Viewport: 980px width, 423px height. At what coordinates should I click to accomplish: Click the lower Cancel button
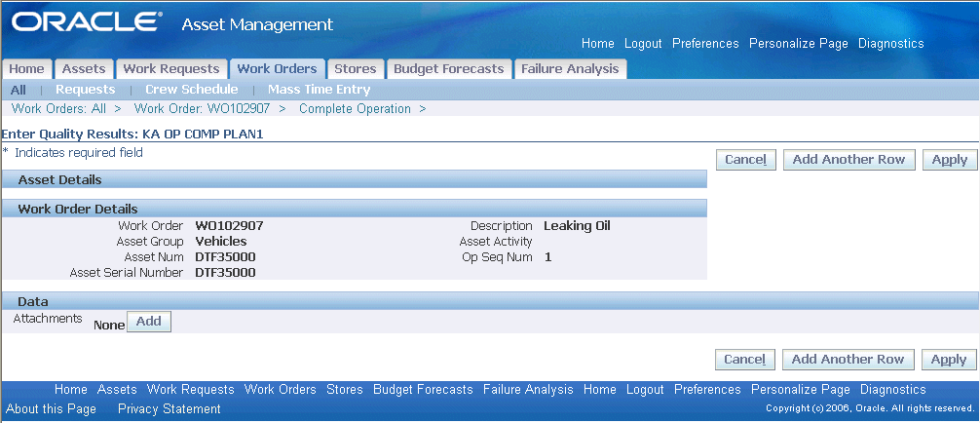[x=745, y=360]
